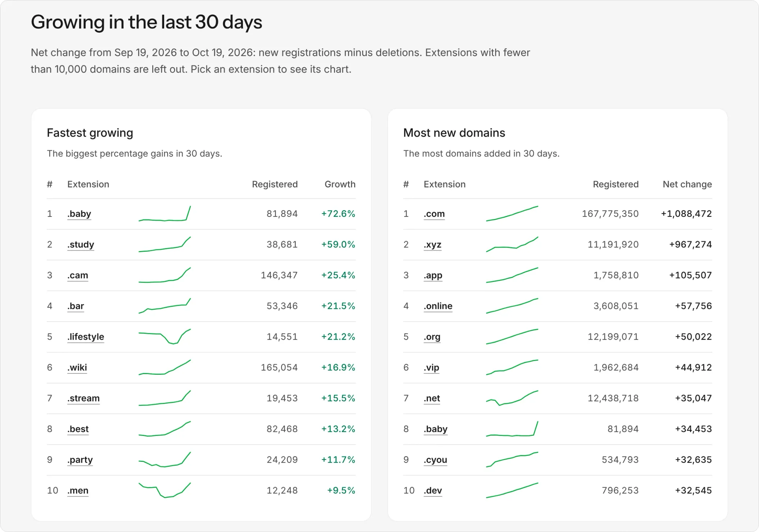Click the +1,088,472 net change value

(686, 214)
